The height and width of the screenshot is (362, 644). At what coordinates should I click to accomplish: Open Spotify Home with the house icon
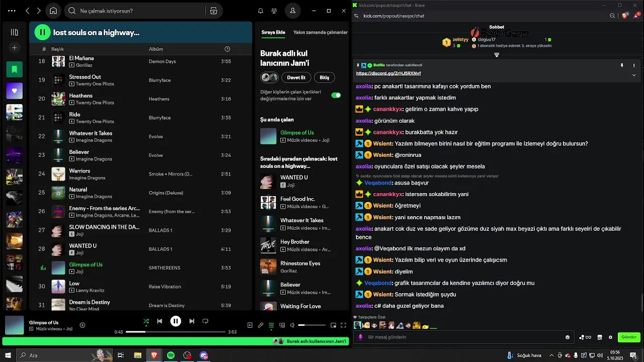(x=53, y=11)
